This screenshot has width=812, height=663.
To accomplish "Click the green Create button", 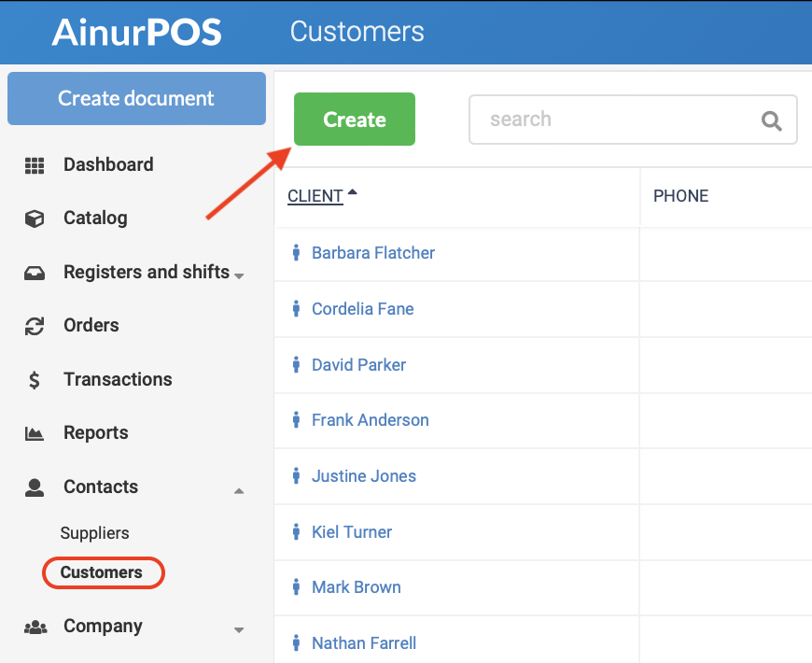I will pyautogui.click(x=355, y=120).
